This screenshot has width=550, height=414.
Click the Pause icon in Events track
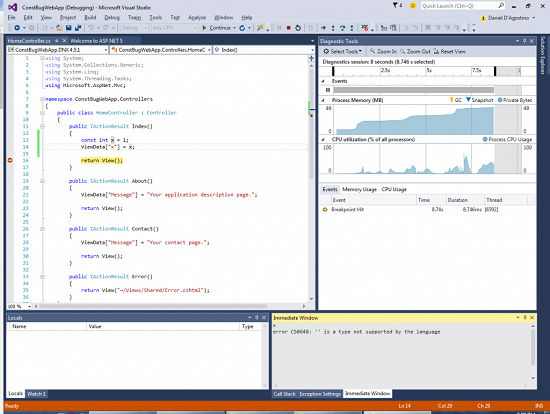328,90
